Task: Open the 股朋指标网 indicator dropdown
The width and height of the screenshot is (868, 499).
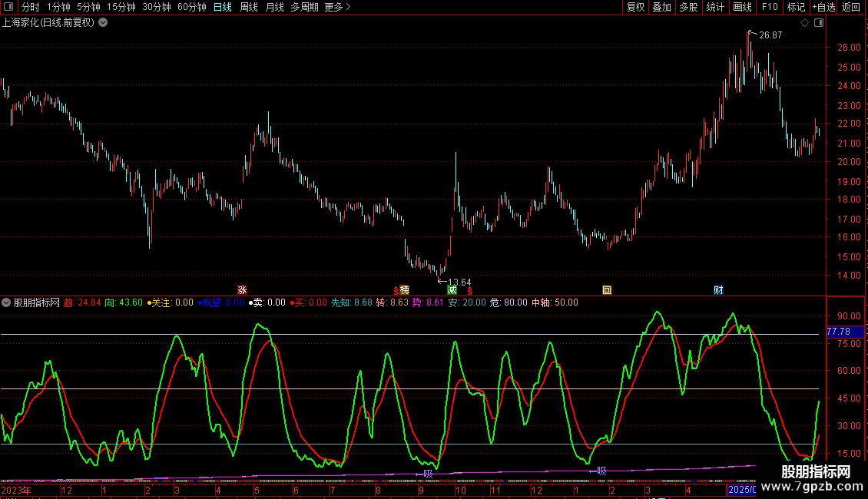Action: coord(6,302)
